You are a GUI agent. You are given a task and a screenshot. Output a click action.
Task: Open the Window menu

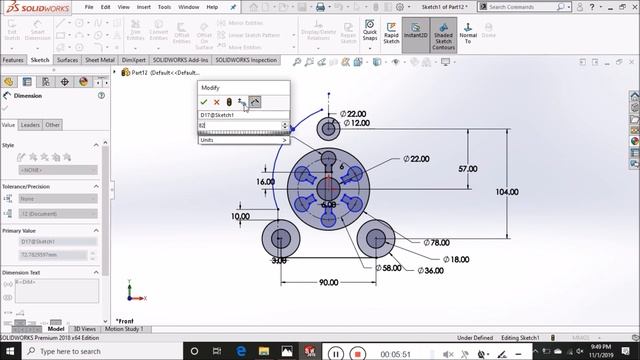[x=189, y=7]
